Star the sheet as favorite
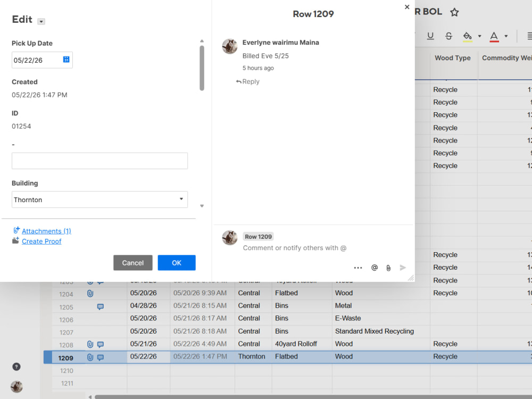 (x=454, y=13)
